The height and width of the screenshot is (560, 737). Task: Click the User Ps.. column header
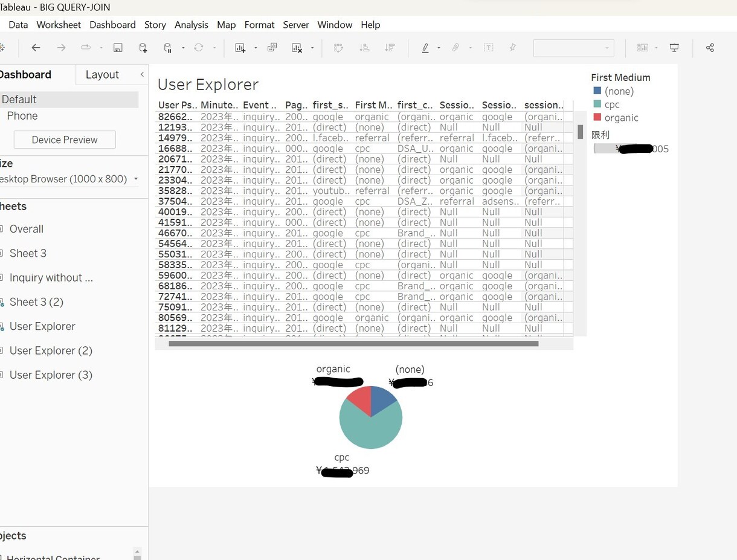click(x=178, y=105)
